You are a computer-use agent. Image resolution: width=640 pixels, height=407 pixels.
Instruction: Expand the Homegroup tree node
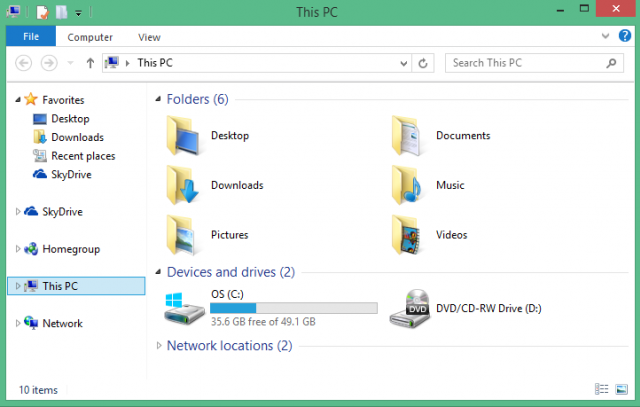[x=18, y=249]
